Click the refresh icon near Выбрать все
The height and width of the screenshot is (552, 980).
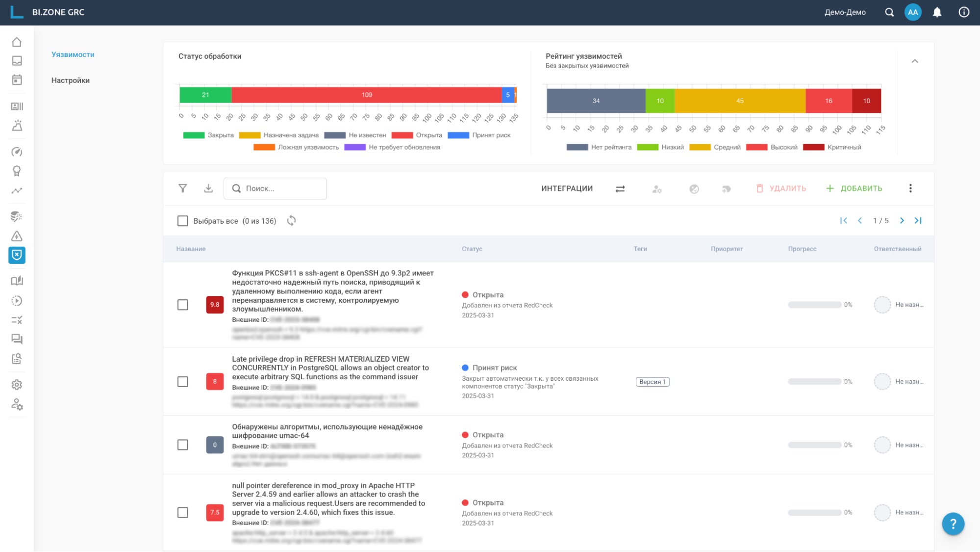click(x=291, y=221)
